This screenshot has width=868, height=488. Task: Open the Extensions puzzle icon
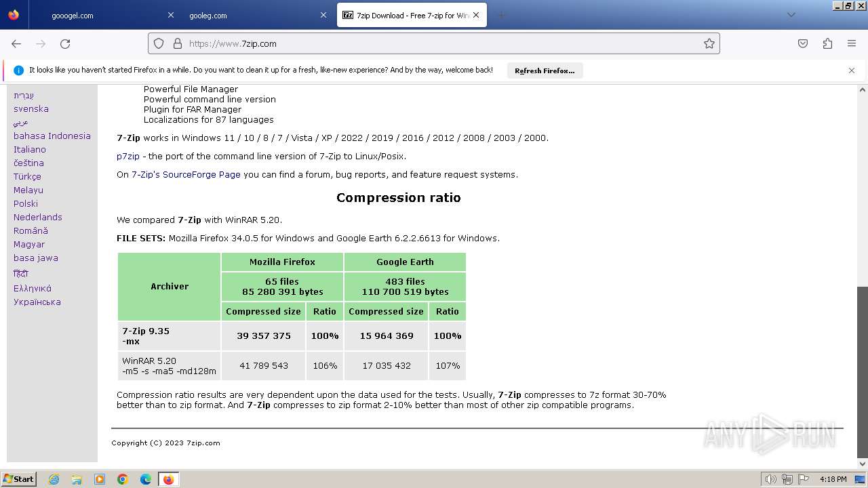[x=827, y=43]
